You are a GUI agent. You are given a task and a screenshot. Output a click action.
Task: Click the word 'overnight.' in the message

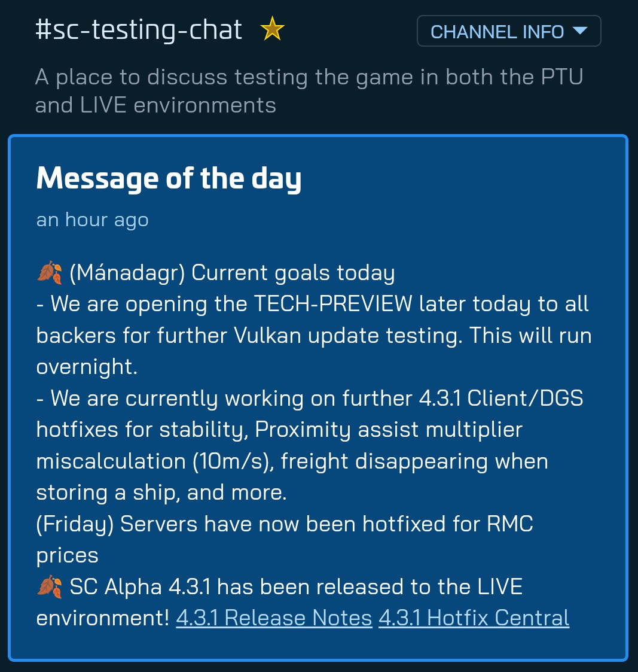[x=87, y=367]
